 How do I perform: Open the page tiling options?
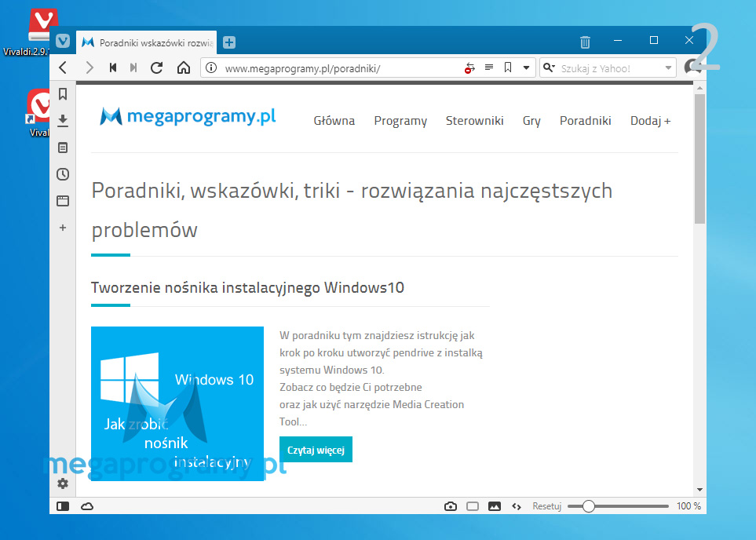pos(473,506)
